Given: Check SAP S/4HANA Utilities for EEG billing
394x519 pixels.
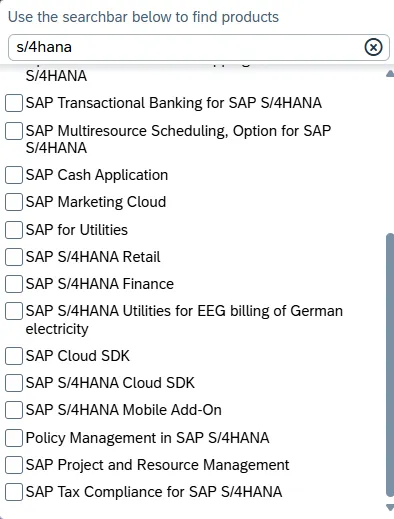Looking at the screenshot, I should click(14, 311).
